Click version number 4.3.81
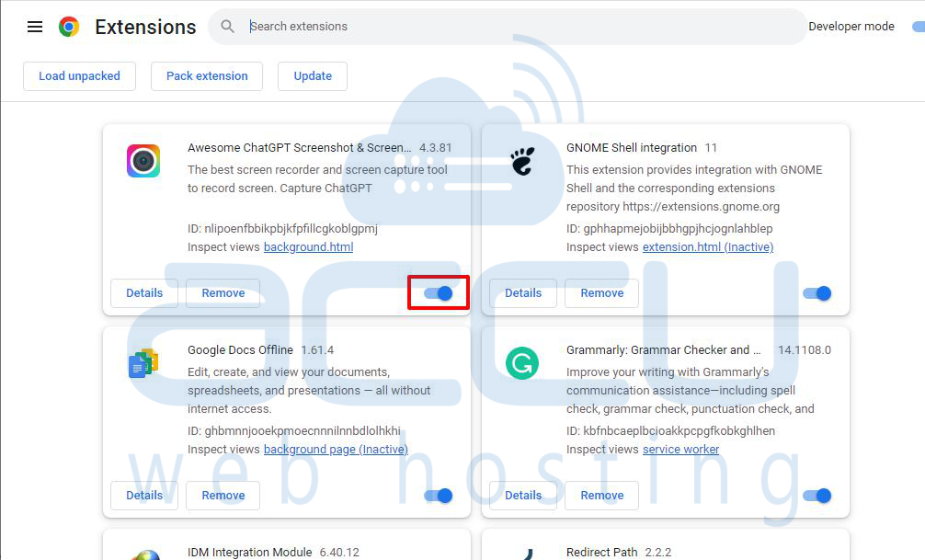The width and height of the screenshot is (925, 560). click(435, 148)
